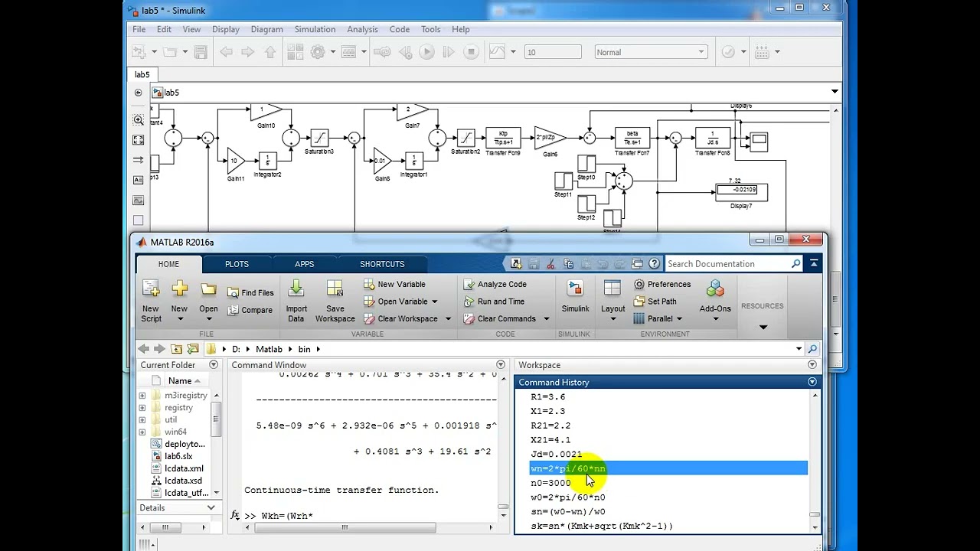Image resolution: width=980 pixels, height=551 pixels.
Task: Open the Clear Workspace dropdown arrow
Action: coord(448,319)
